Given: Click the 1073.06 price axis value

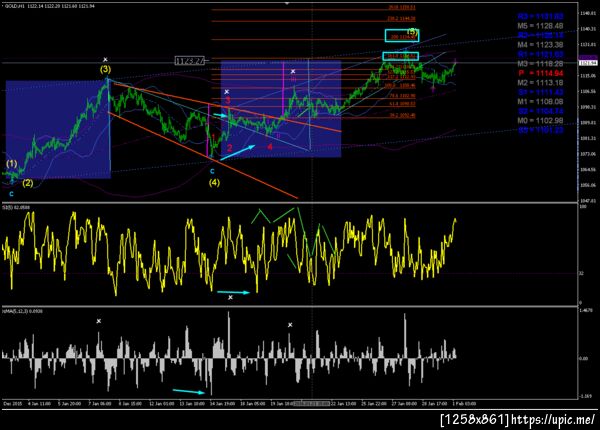Looking at the screenshot, I should [x=588, y=154].
